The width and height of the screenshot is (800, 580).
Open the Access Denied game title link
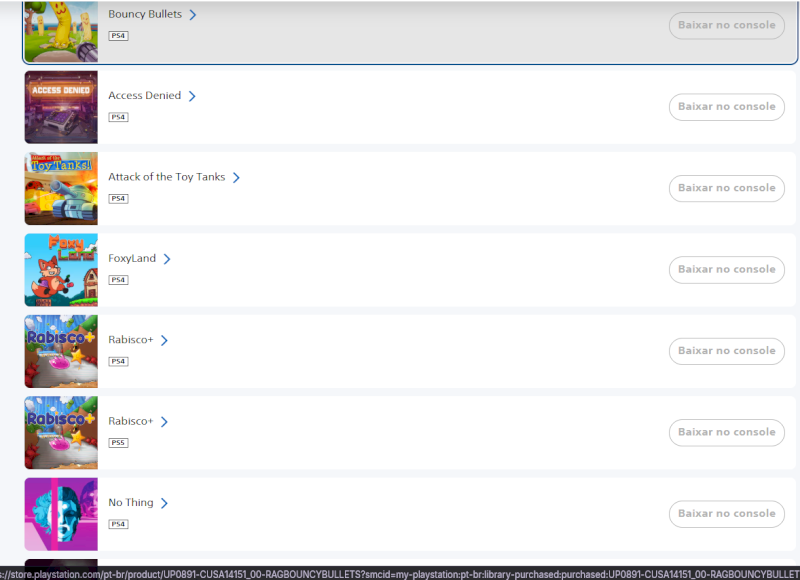[144, 95]
